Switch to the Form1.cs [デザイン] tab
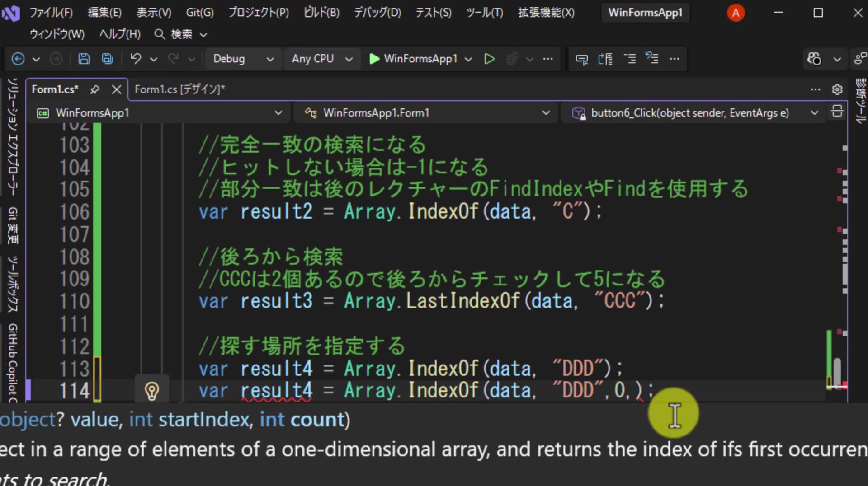The height and width of the screenshot is (486, 868). point(179,89)
